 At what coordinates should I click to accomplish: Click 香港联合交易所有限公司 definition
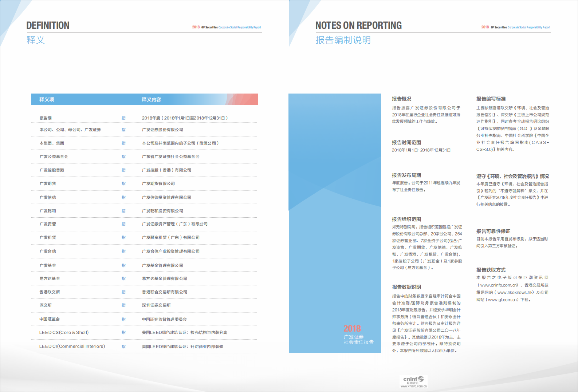click(164, 292)
